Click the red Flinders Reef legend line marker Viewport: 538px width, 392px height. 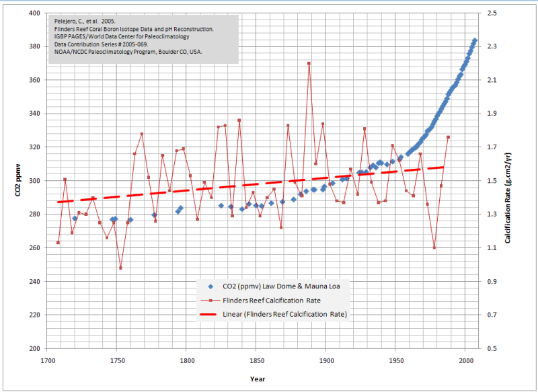211,300
